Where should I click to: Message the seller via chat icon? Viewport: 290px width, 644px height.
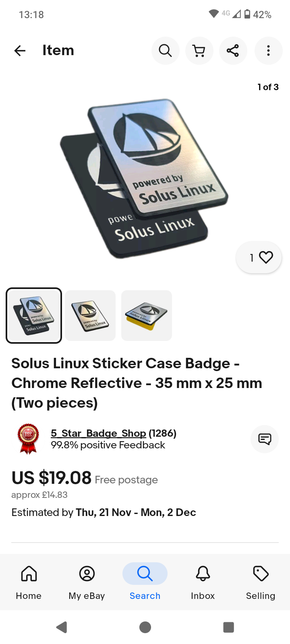[x=265, y=439]
